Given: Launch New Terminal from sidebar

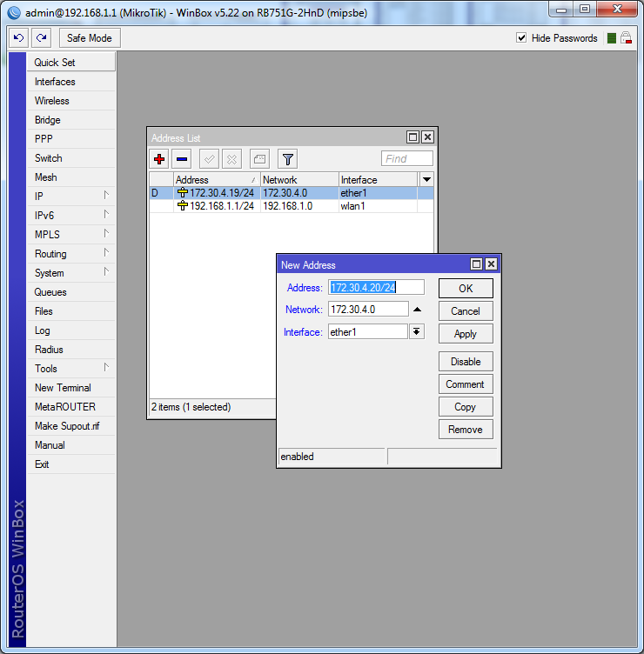Looking at the screenshot, I should click(x=71, y=388).
